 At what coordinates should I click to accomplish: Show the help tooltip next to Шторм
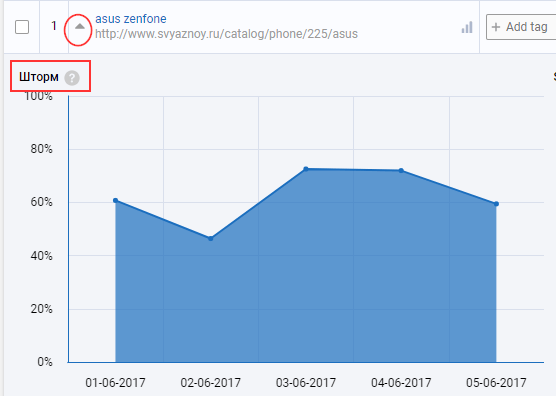[72, 78]
